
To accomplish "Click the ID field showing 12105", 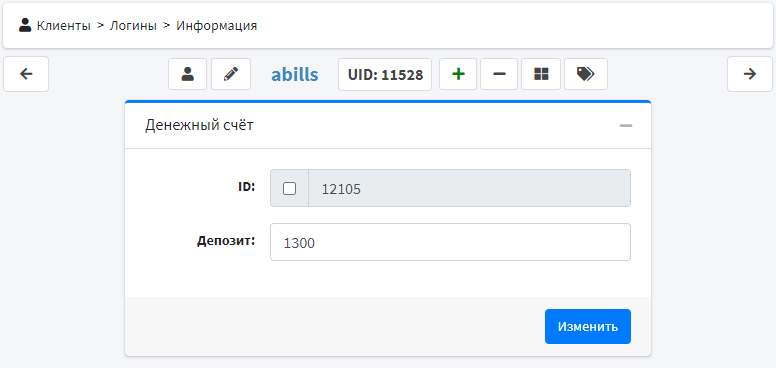I will (x=469, y=188).
